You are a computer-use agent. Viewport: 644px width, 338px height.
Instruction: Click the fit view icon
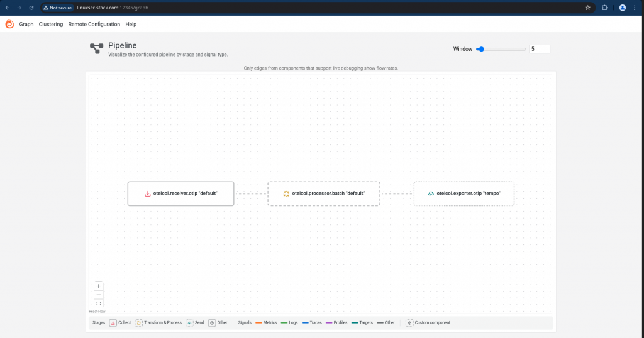[99, 303]
